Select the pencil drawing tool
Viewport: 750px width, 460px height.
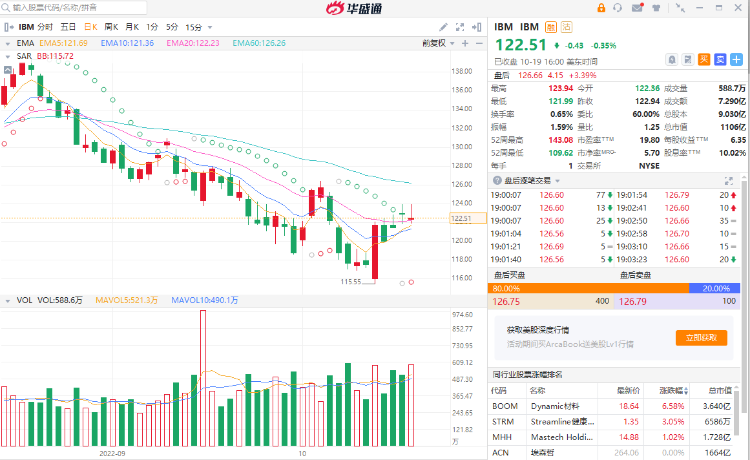point(443,27)
